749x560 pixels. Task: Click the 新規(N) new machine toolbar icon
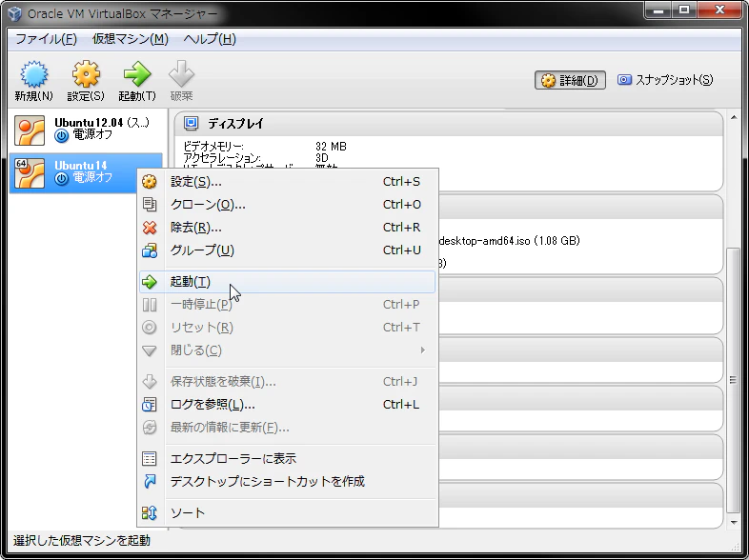point(33,74)
